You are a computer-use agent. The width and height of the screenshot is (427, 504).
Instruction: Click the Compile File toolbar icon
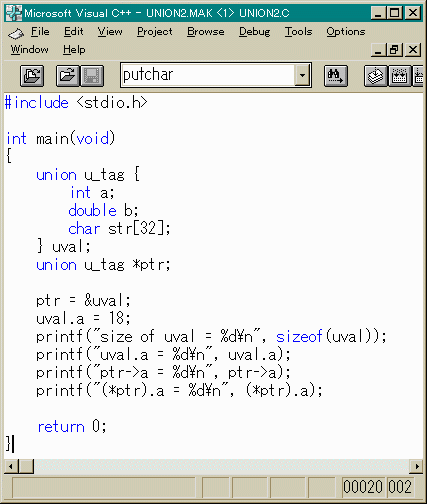(x=376, y=76)
